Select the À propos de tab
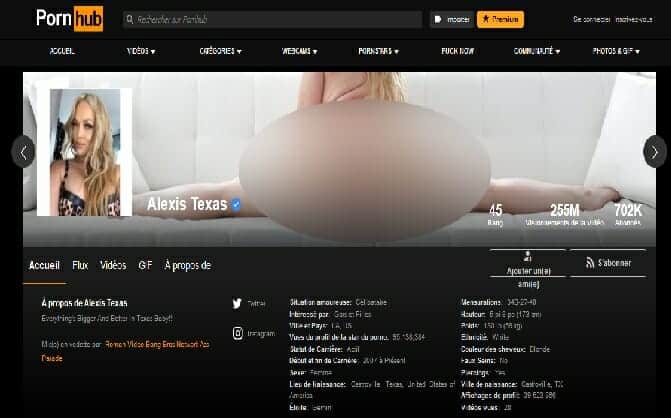The image size is (671, 418). point(187,265)
